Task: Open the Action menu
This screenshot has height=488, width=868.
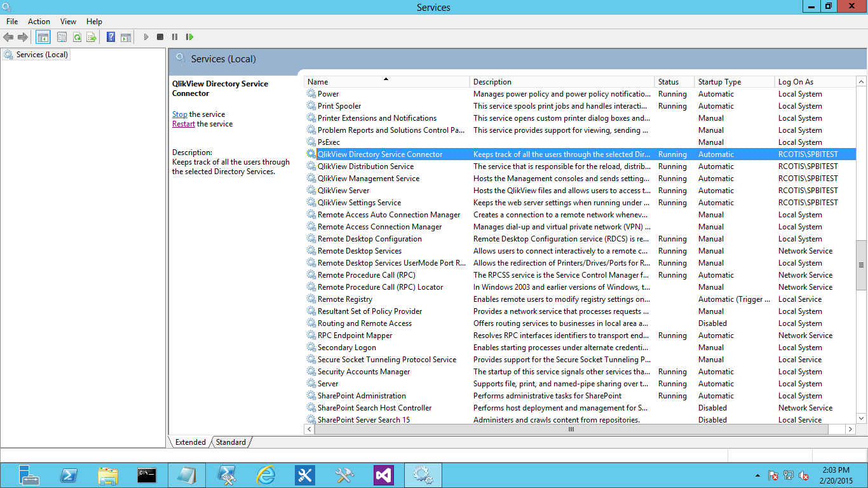Action: [x=39, y=22]
